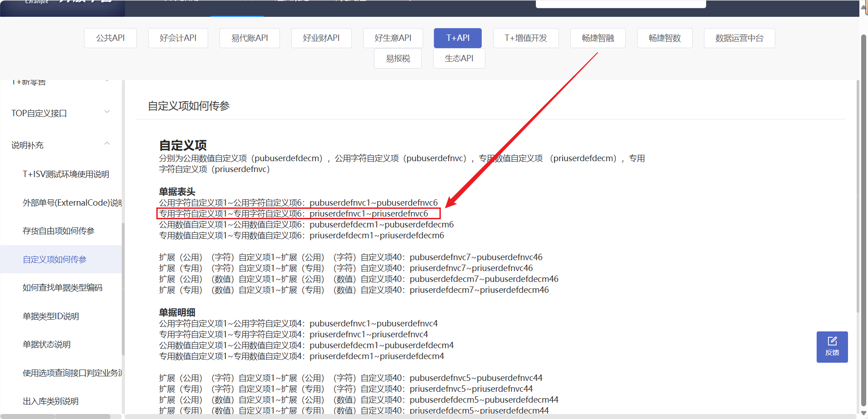Expand the T+新零售 section chevron
The image size is (868, 419).
point(107,81)
